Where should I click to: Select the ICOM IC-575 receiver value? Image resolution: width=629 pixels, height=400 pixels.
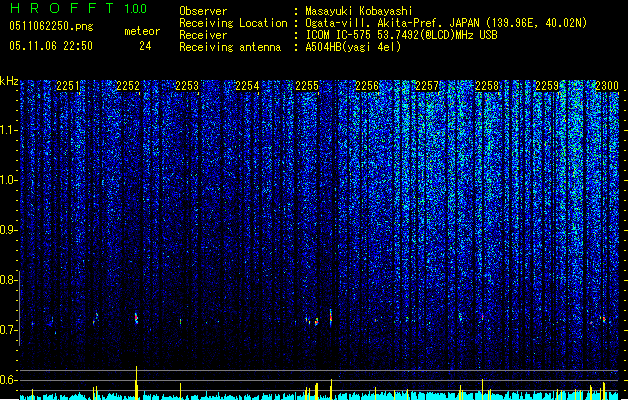(x=401, y=35)
